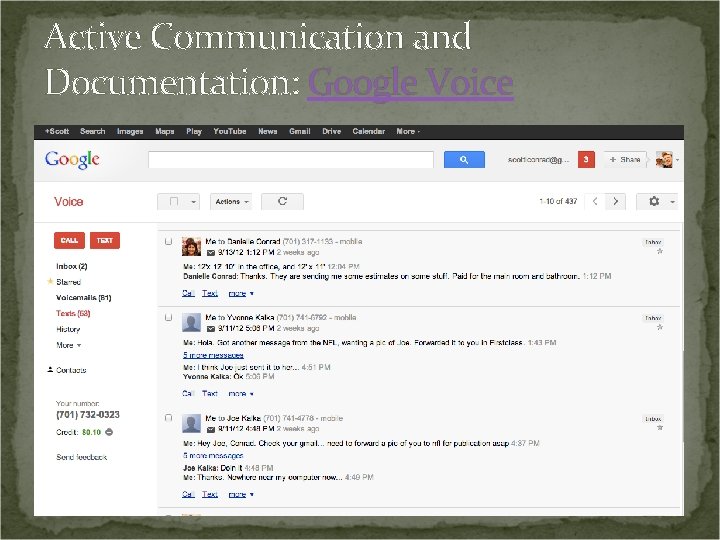This screenshot has width=720, height=540.
Task: Select the Yvonne Kalka conversation checkbox
Action: (x=169, y=317)
